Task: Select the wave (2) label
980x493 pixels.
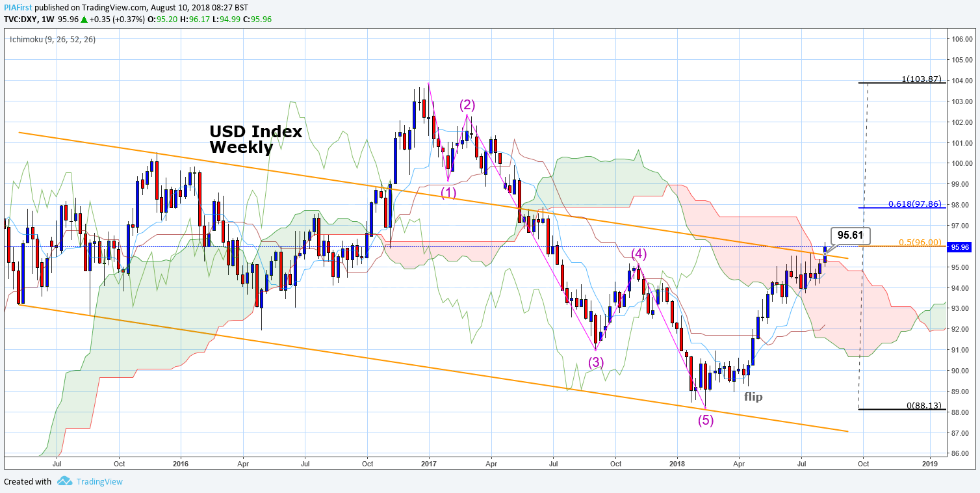Action: coord(467,105)
